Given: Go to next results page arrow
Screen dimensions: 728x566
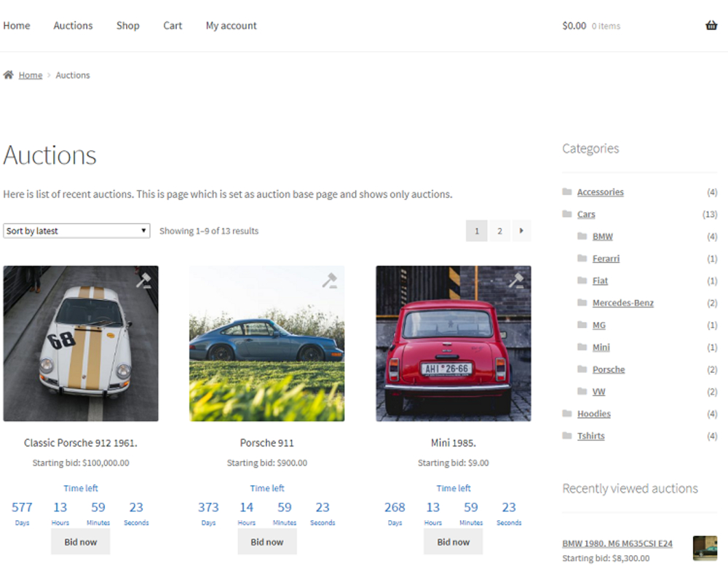Looking at the screenshot, I should pos(521,230).
